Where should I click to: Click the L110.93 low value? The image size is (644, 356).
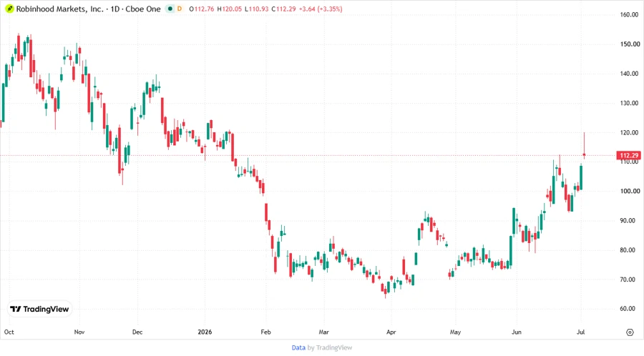click(x=256, y=9)
